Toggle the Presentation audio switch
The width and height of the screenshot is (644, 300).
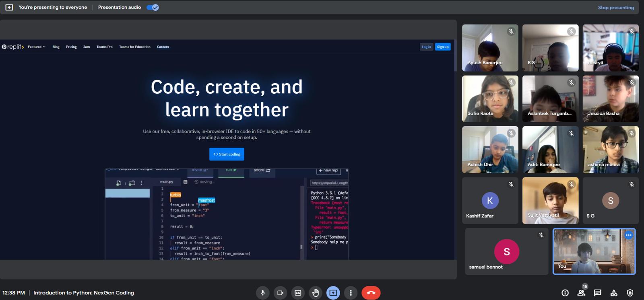coord(153,7)
